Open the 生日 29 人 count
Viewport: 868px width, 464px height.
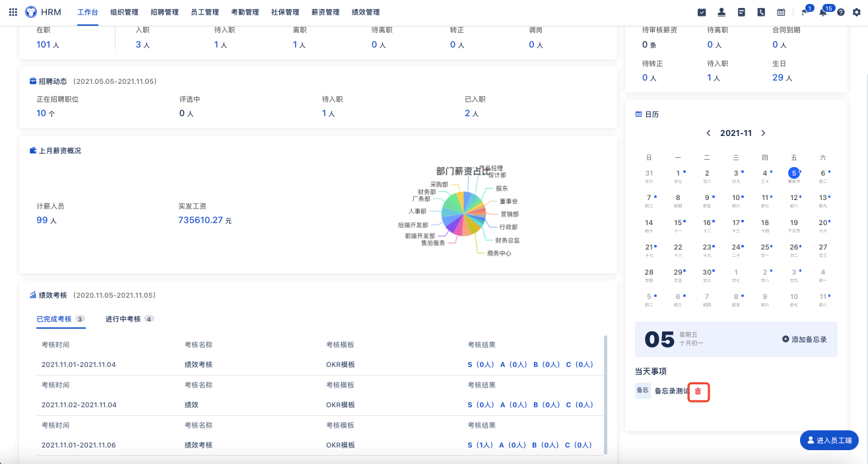pyautogui.click(x=782, y=78)
